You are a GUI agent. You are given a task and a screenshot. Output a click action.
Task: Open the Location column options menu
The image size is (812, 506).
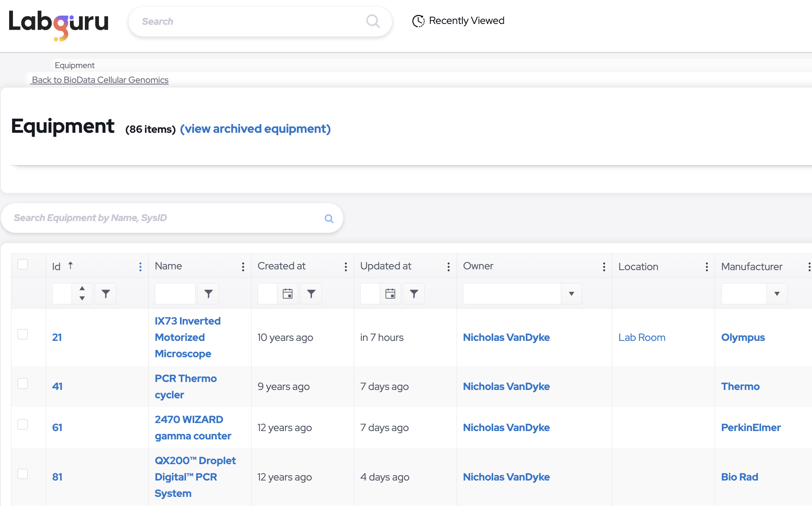coord(707,267)
